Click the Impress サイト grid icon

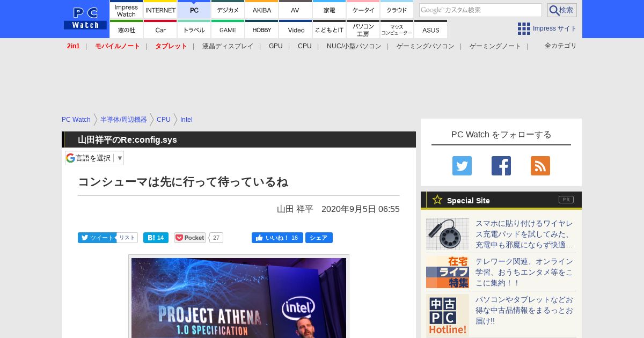(x=524, y=28)
